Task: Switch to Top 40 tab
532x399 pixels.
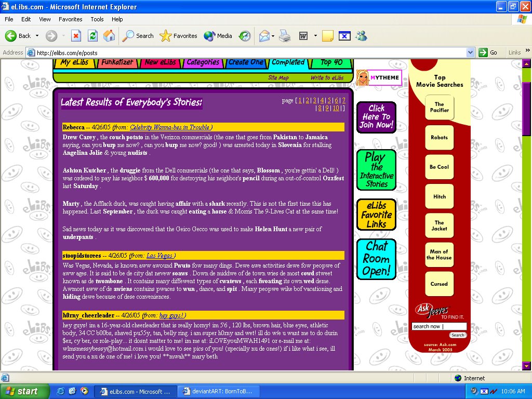Action: [x=331, y=63]
